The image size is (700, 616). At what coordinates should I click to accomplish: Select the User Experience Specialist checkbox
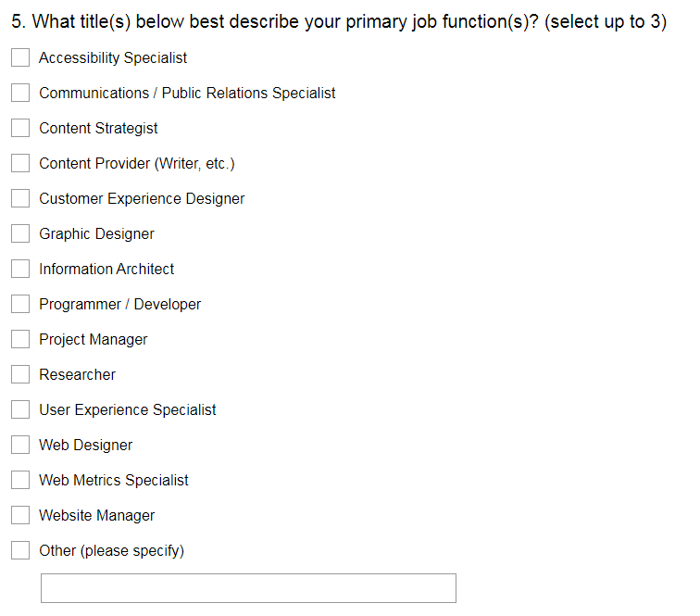point(20,409)
